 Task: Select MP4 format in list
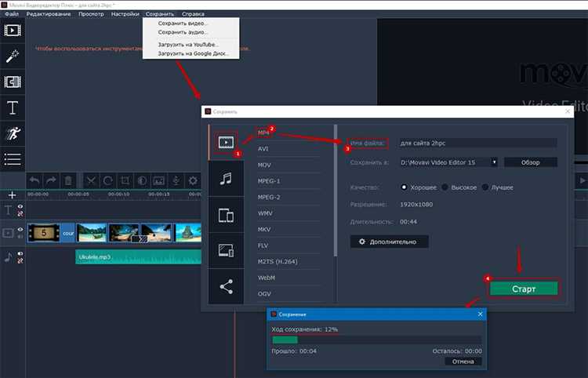pyautogui.click(x=263, y=133)
